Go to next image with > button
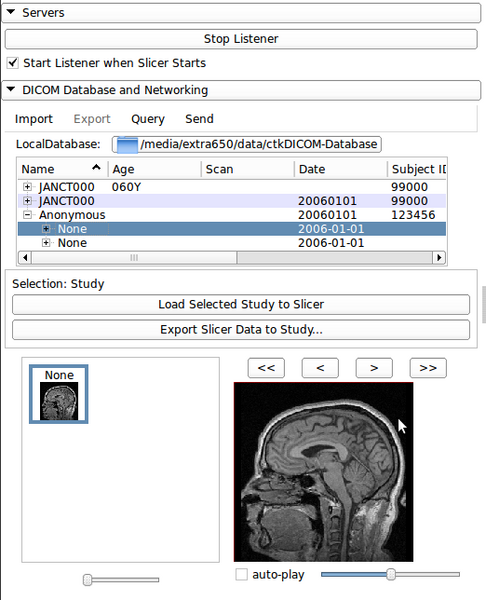Screen dimensions: 486x600 click(x=374, y=368)
